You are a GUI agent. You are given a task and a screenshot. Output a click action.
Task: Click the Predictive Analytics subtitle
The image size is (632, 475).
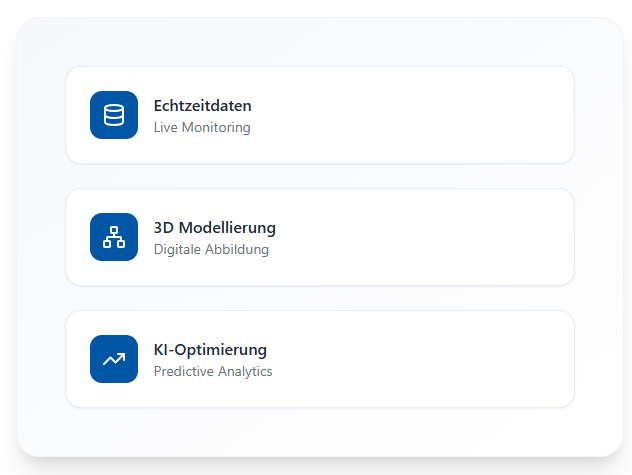click(x=213, y=372)
